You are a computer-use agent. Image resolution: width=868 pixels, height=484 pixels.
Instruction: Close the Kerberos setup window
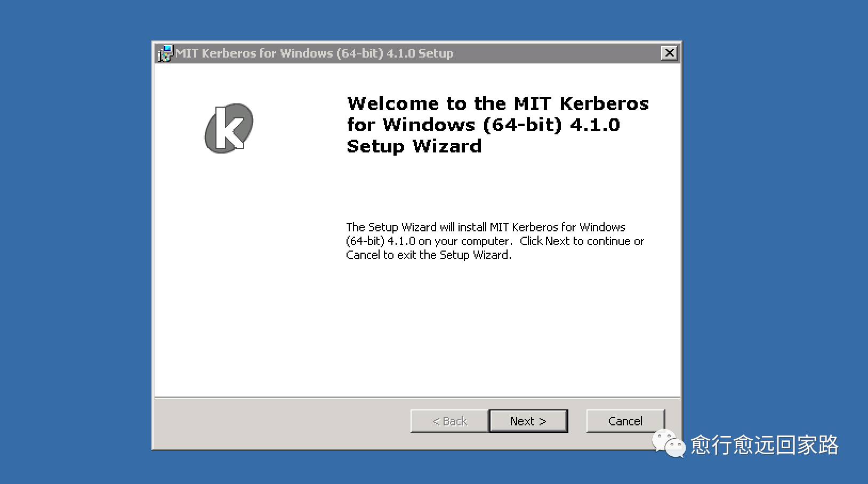(669, 53)
